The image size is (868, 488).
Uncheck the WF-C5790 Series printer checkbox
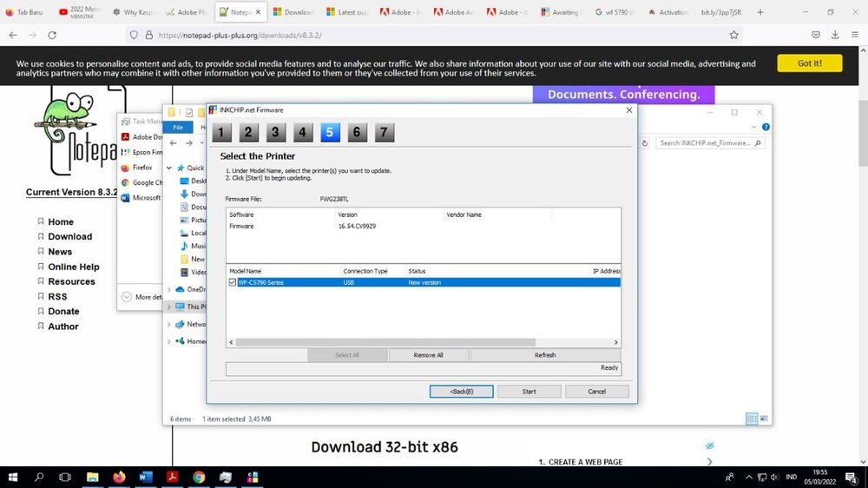pos(232,282)
